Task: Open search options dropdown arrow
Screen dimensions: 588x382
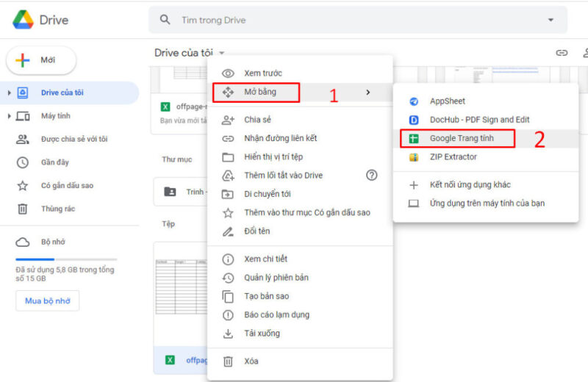Action: [x=551, y=20]
